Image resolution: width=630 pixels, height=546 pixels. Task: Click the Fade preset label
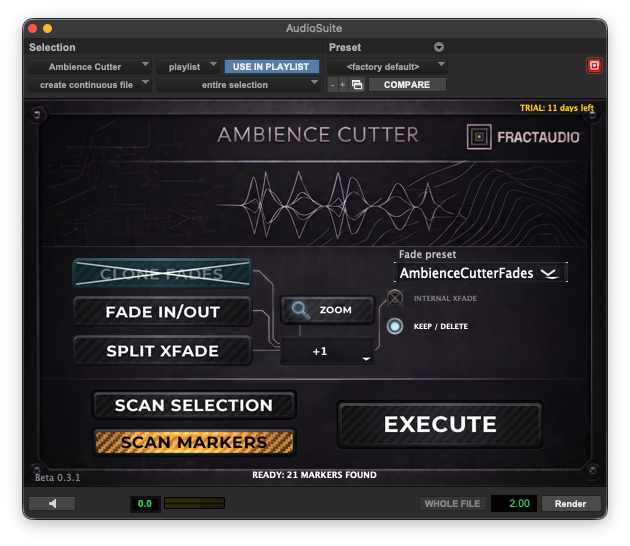coord(428,254)
